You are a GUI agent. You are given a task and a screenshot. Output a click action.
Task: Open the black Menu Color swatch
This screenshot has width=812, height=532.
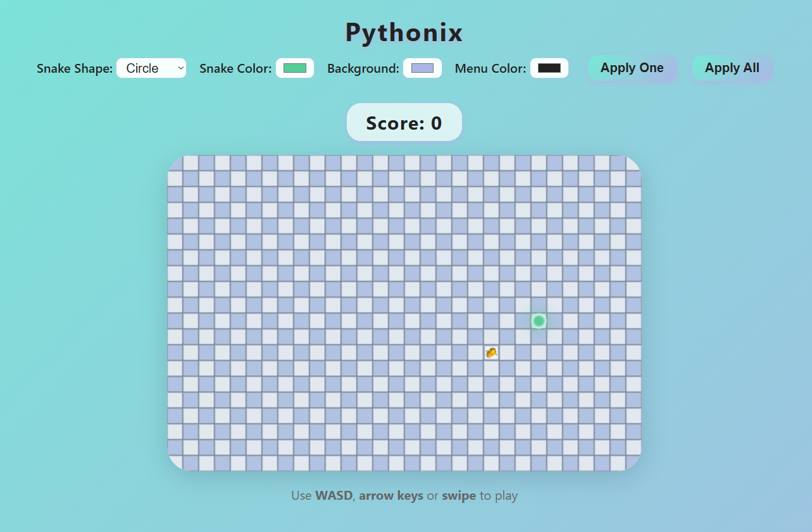click(x=549, y=68)
